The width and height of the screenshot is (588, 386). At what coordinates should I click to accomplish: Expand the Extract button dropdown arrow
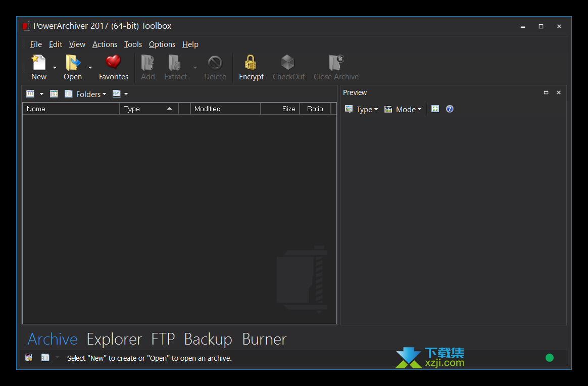click(195, 68)
